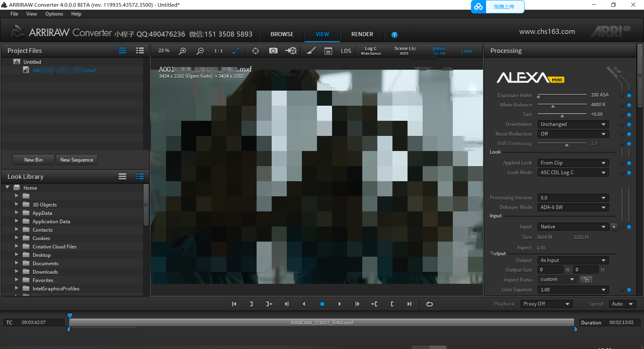Switch Look Library to detail list view

coord(140,177)
